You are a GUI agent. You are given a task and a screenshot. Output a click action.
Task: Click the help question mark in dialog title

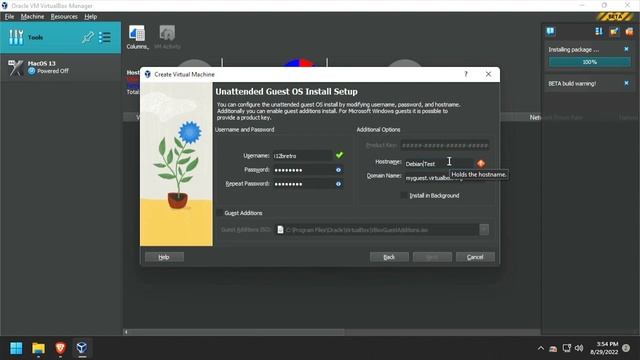[466, 74]
